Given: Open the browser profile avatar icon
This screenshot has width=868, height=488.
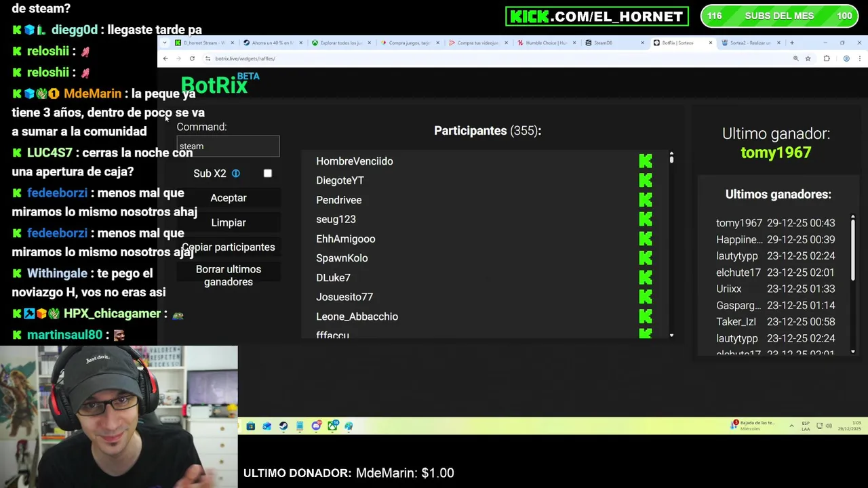Looking at the screenshot, I should click(x=846, y=58).
